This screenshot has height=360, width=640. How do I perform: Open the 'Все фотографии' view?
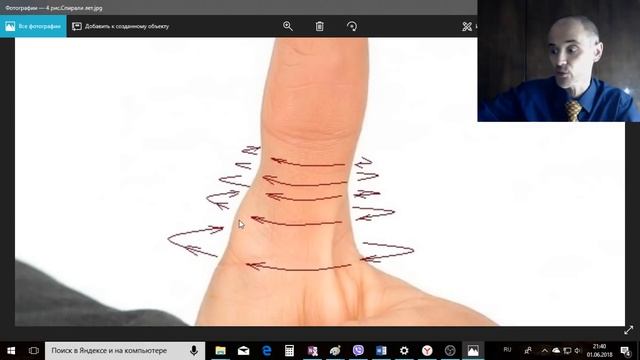click(x=33, y=27)
